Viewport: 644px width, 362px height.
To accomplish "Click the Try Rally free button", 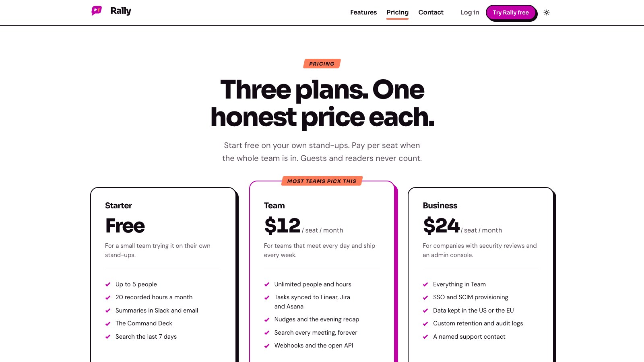I will pyautogui.click(x=511, y=12).
